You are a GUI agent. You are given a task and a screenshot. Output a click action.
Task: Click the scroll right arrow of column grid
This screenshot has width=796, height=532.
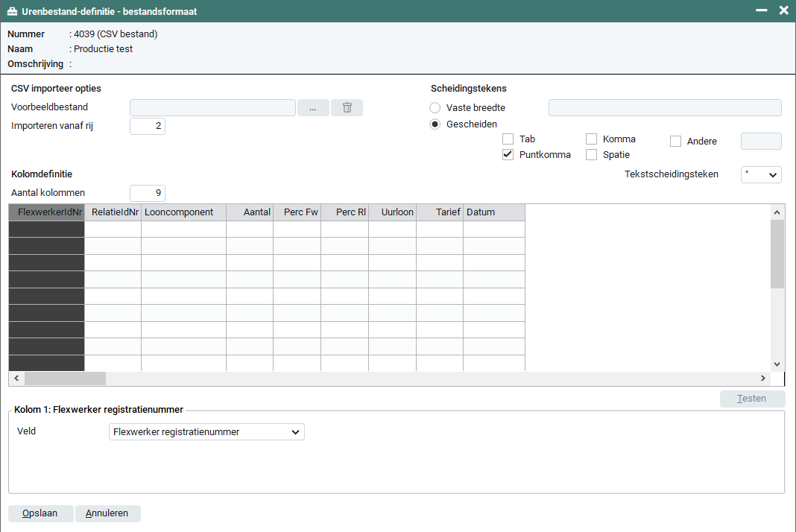point(762,379)
